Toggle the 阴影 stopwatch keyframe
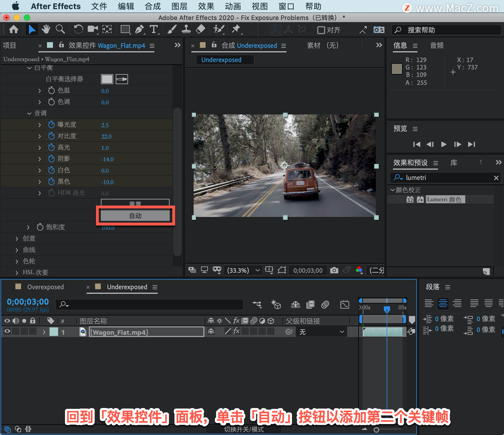The image size is (504, 435). pos(51,159)
